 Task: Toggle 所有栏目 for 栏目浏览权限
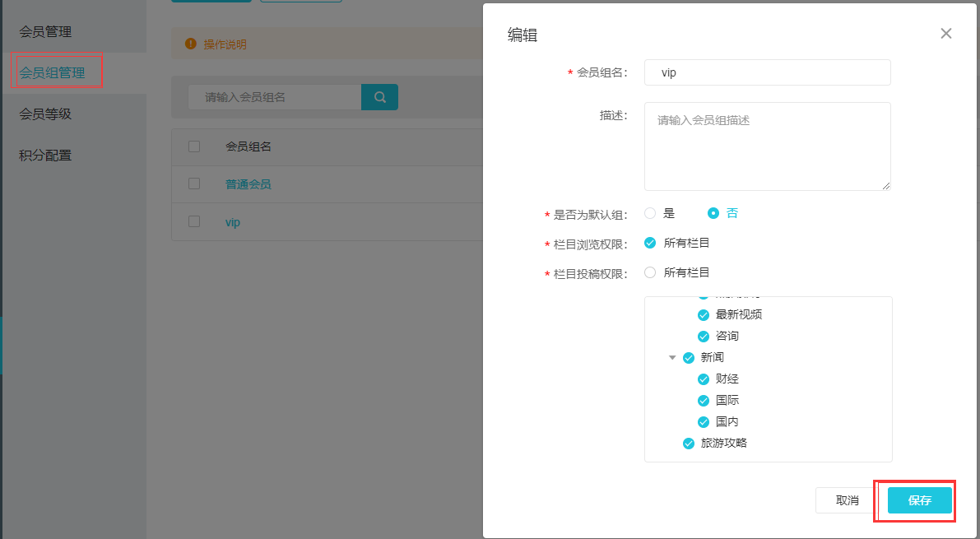click(650, 243)
